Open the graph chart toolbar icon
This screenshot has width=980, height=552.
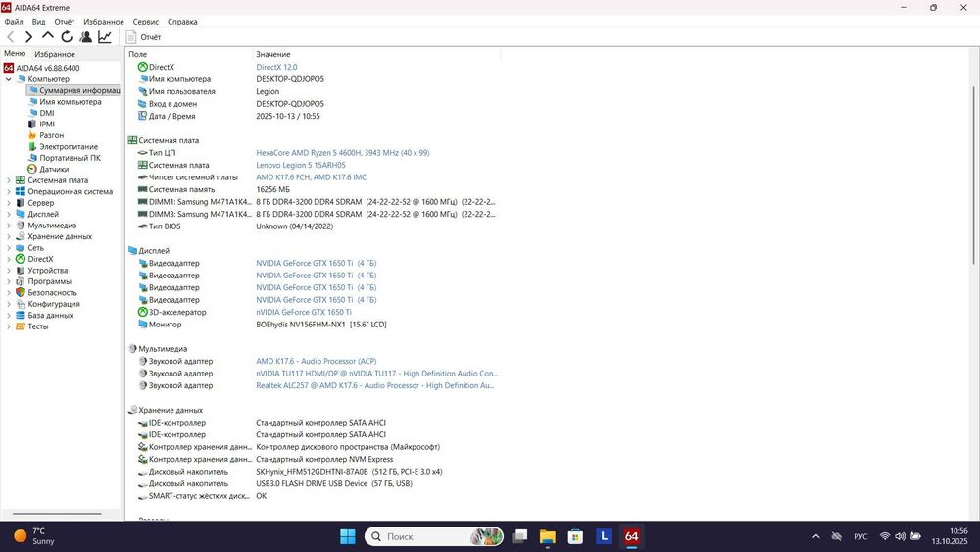point(105,37)
